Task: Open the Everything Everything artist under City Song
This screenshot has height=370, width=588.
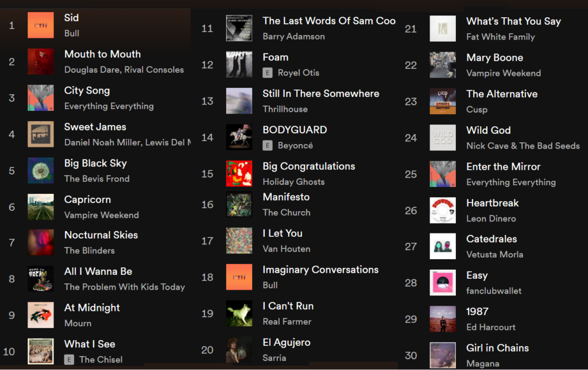Action: (x=109, y=106)
